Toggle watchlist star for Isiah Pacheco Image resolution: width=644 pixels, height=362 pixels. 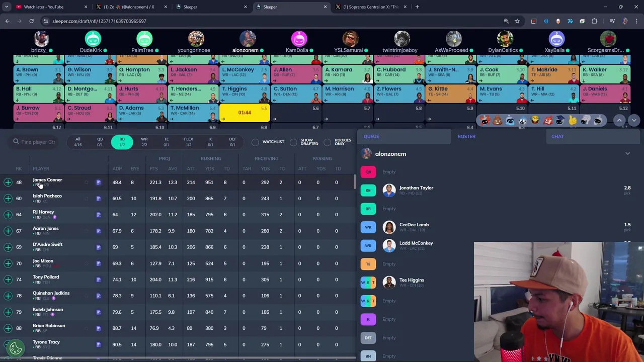coord(87,199)
